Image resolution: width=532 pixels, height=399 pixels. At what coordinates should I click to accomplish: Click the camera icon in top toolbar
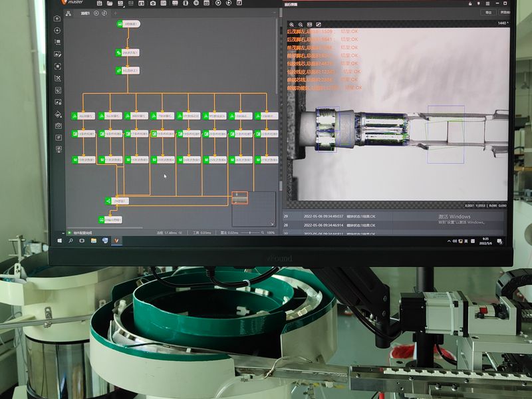pyautogui.click(x=153, y=3)
